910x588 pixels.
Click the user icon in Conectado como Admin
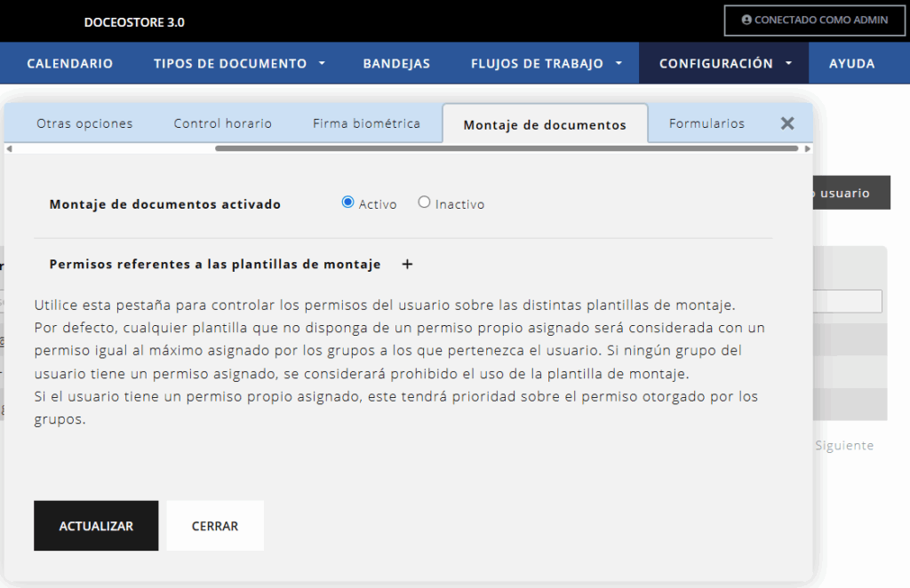[746, 20]
